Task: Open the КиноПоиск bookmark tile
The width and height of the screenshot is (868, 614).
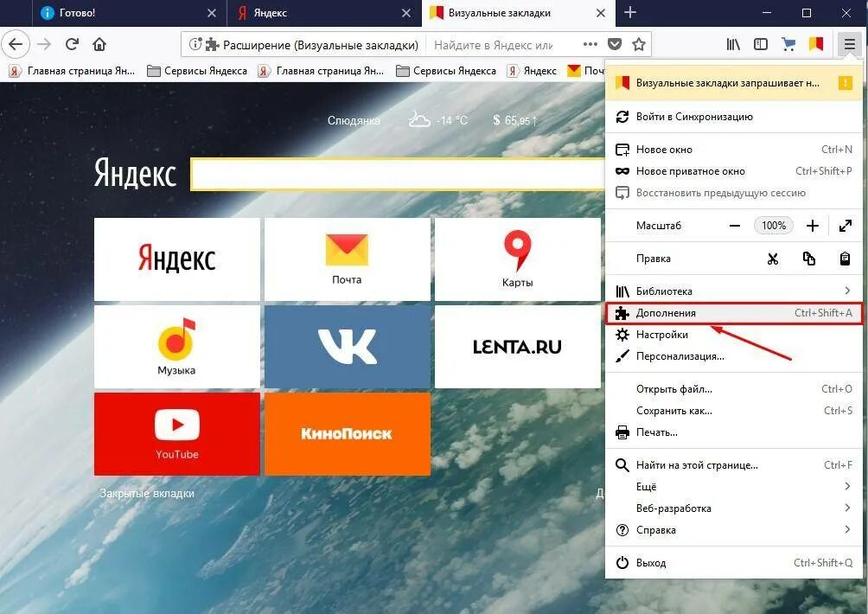Action: point(347,434)
